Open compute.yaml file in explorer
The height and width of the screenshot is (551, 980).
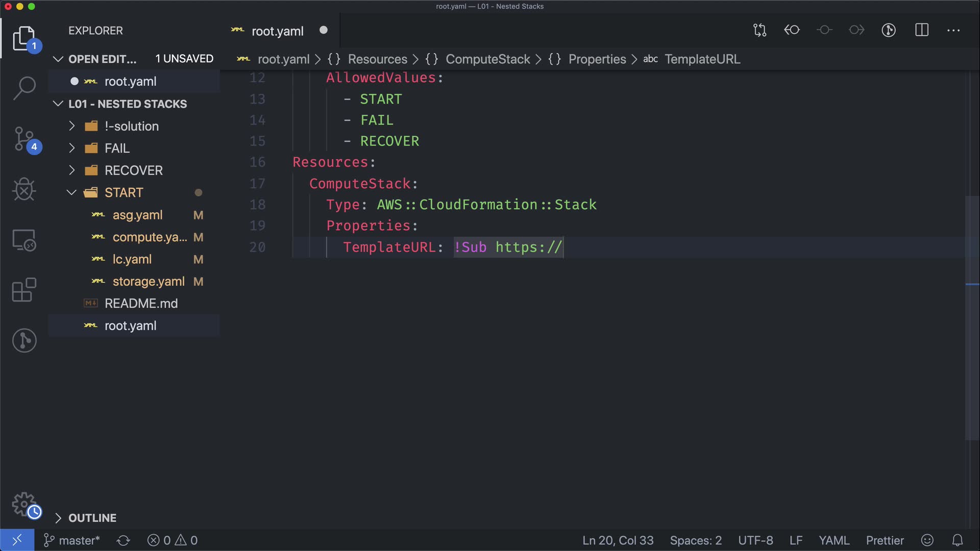[149, 237]
